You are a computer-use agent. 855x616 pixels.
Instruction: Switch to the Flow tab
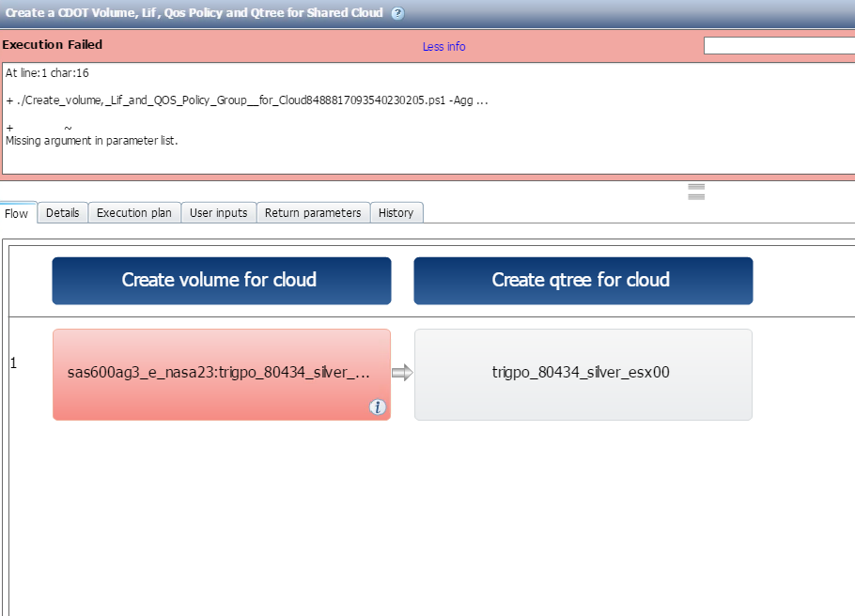(17, 213)
